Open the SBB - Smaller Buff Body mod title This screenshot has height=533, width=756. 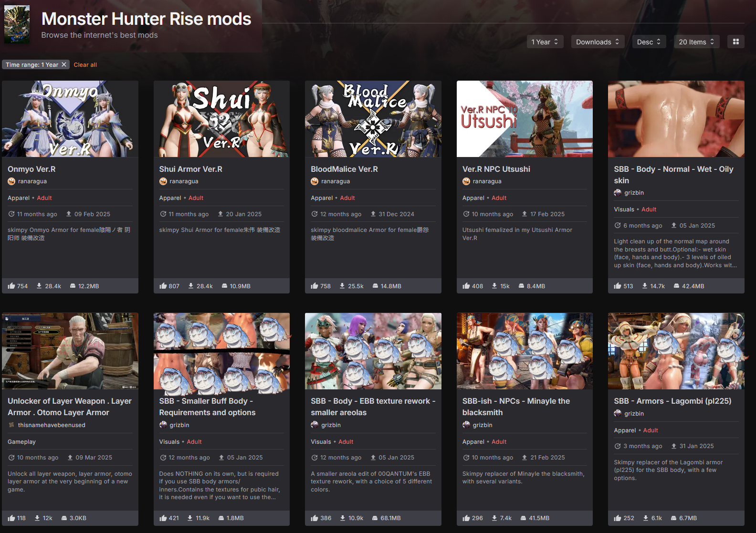207,407
